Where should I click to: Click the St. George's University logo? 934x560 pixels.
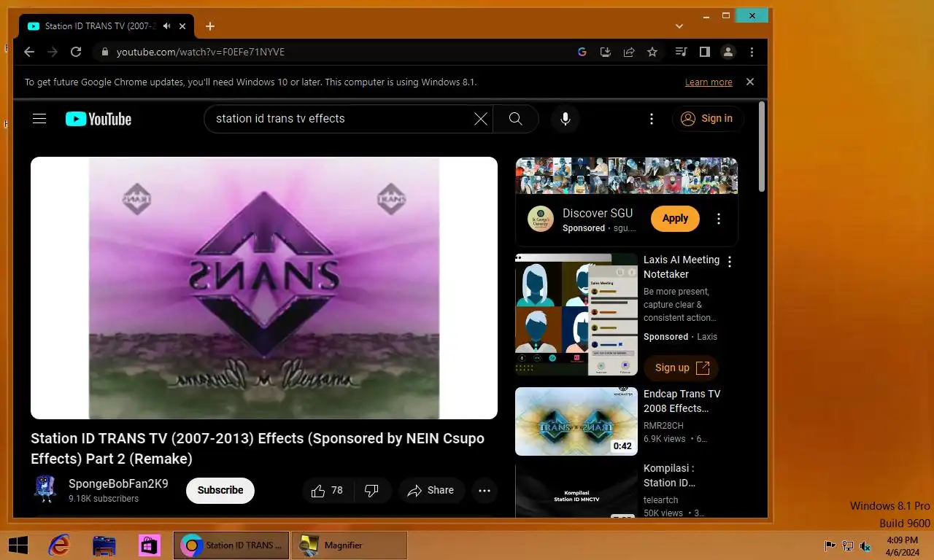click(541, 219)
